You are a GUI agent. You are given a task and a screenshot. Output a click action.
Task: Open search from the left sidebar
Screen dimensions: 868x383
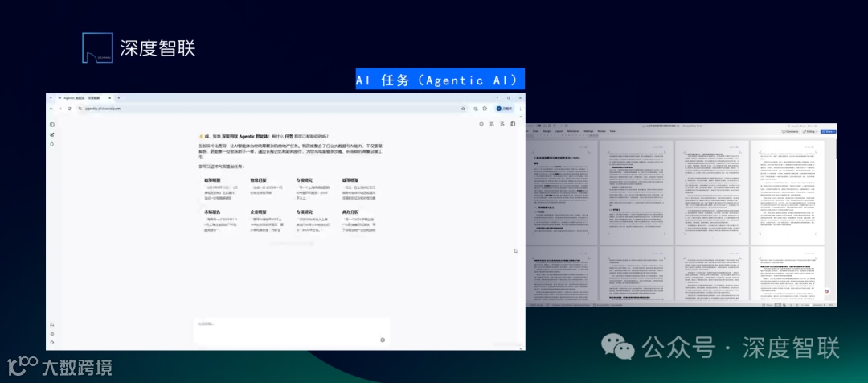pos(52,144)
